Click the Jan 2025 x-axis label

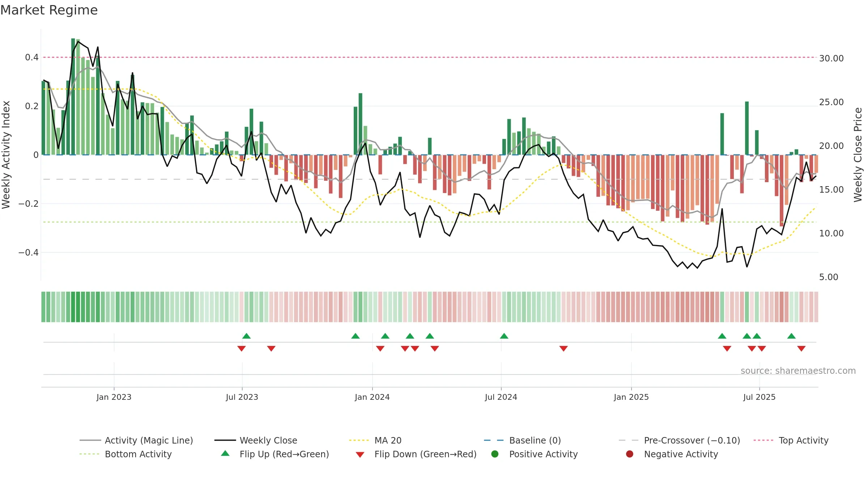[631, 397]
